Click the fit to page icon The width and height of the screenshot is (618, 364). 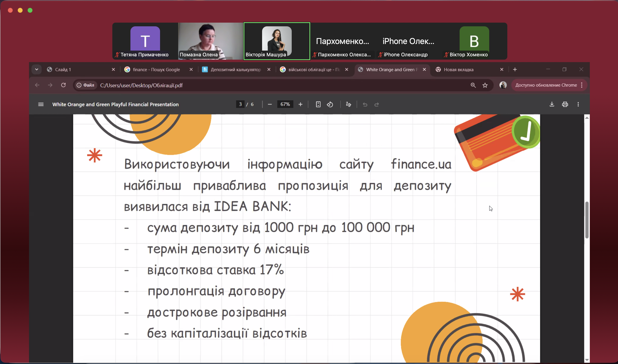[318, 104]
